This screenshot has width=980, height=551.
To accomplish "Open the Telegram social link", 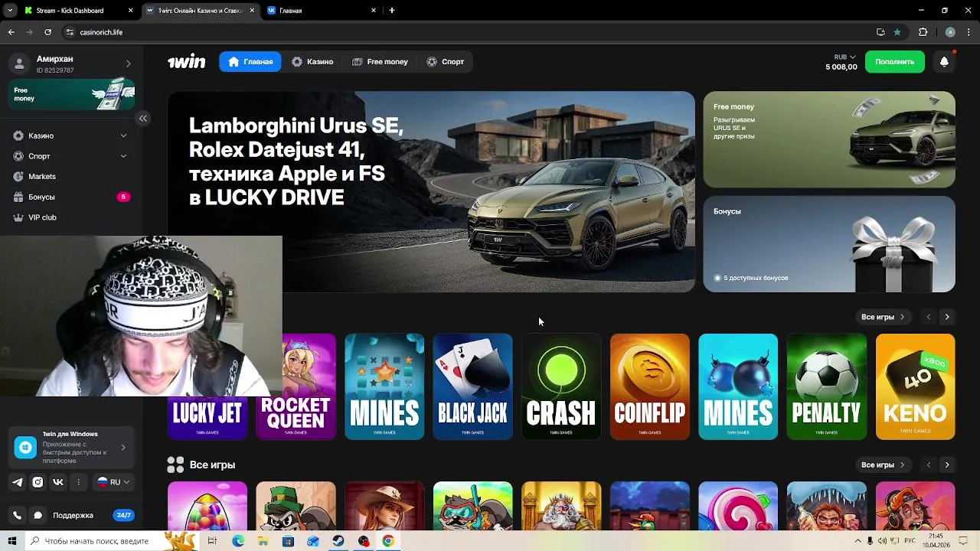I will tap(18, 482).
